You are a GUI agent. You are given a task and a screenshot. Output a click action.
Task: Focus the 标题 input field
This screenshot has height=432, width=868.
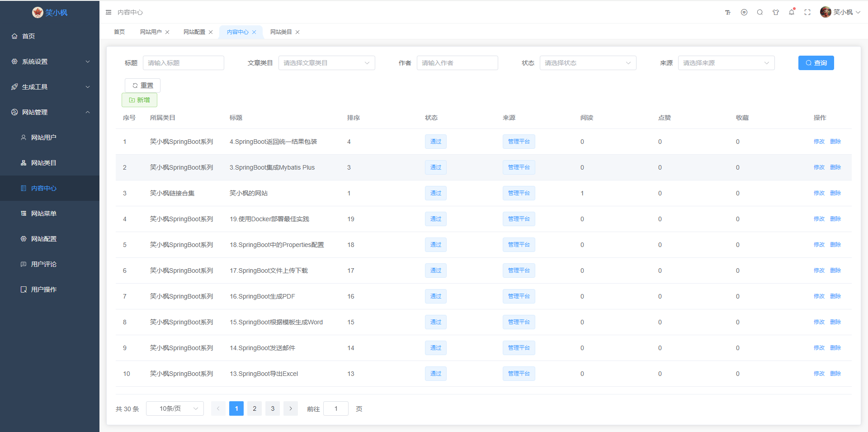click(x=184, y=63)
